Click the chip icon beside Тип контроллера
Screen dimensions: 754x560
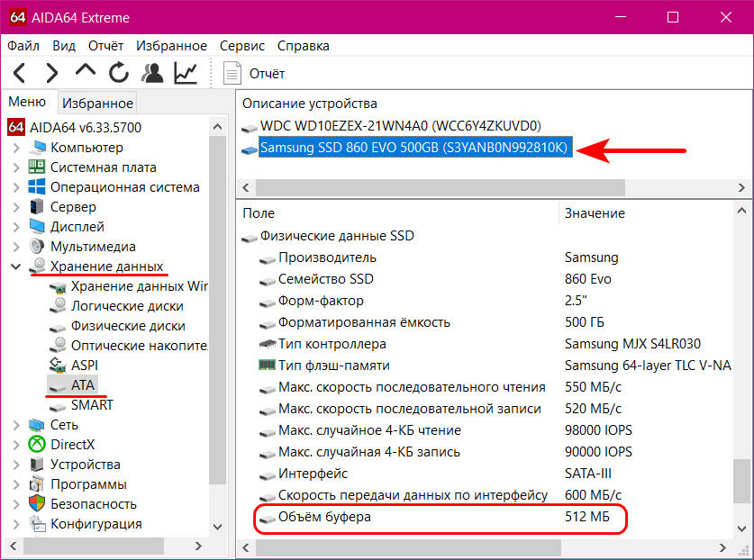click(x=267, y=344)
